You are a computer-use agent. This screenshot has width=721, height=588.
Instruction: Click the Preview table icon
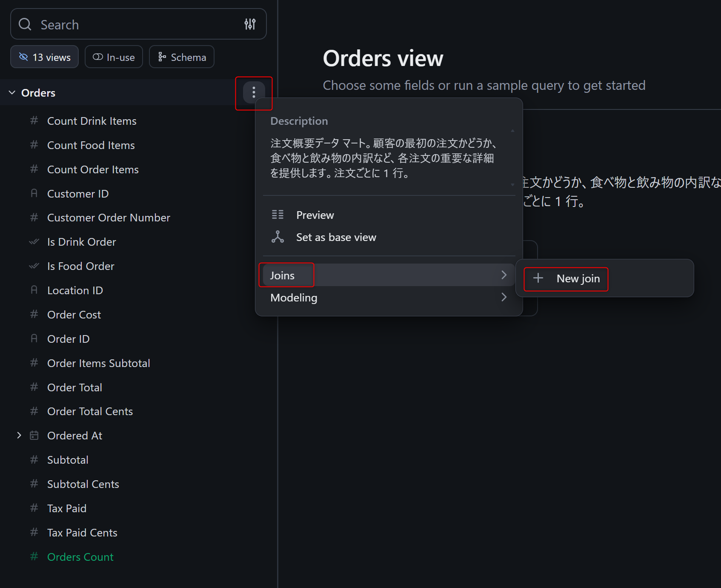pyautogui.click(x=278, y=215)
